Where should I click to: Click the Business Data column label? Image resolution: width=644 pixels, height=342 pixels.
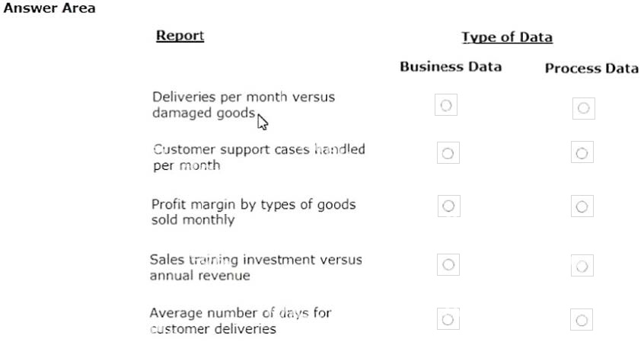pyautogui.click(x=451, y=66)
